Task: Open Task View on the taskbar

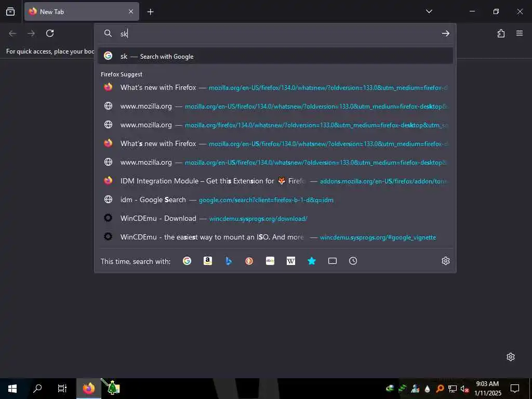Action: click(x=62, y=389)
